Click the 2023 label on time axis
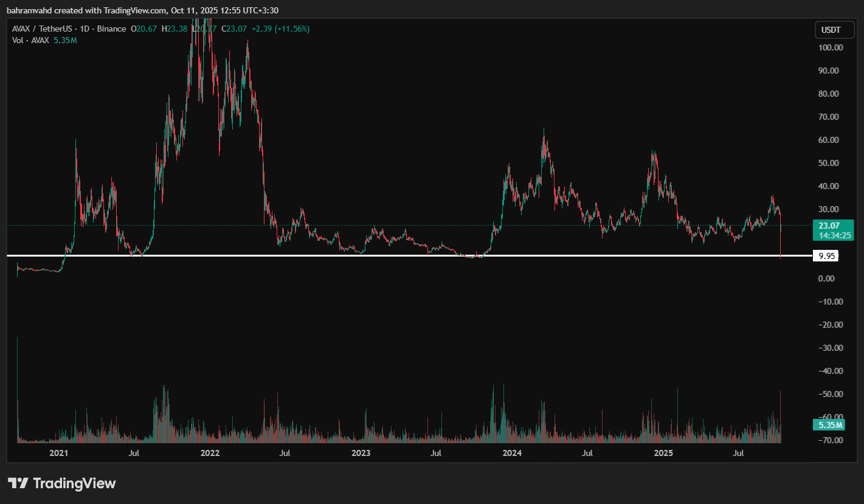 [361, 453]
